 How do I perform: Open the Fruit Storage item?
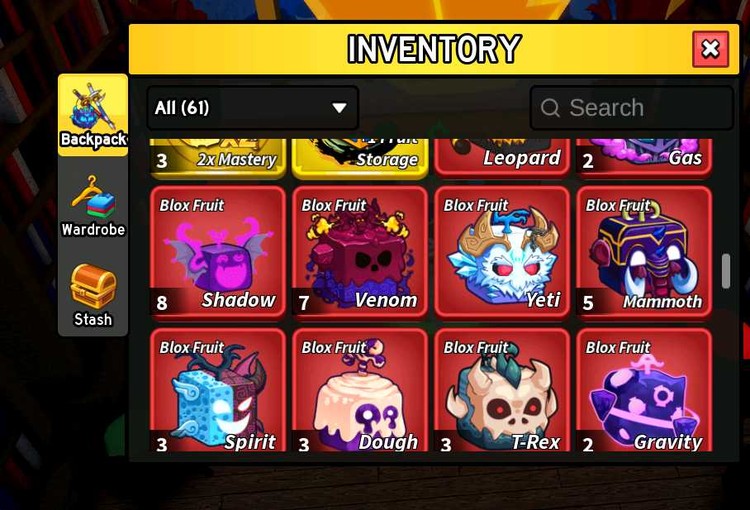(x=360, y=158)
